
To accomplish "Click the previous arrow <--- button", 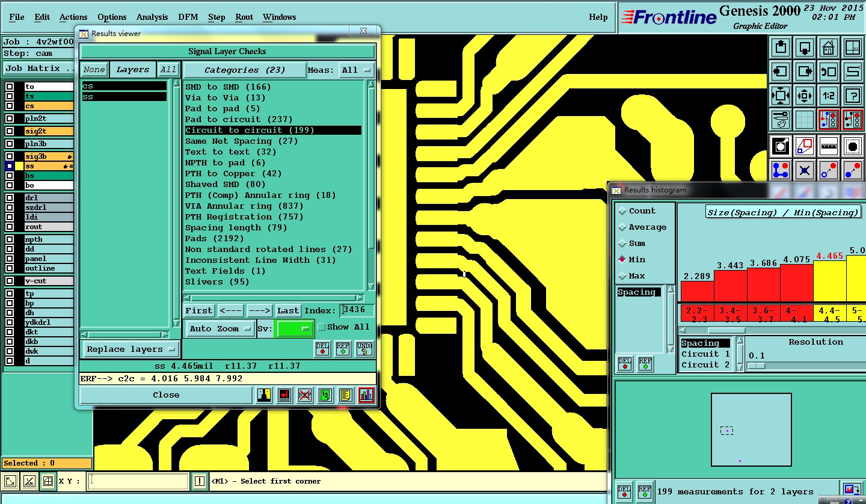I will point(230,310).
